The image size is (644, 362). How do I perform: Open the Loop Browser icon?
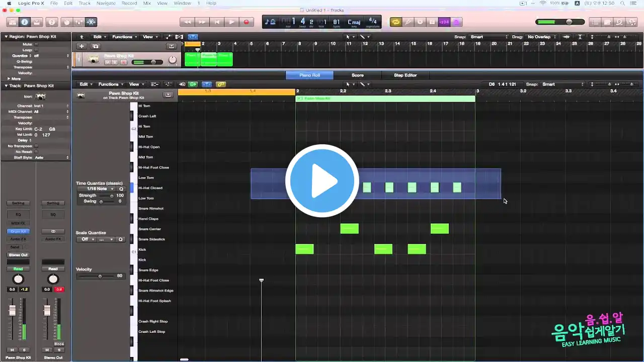click(x=620, y=22)
